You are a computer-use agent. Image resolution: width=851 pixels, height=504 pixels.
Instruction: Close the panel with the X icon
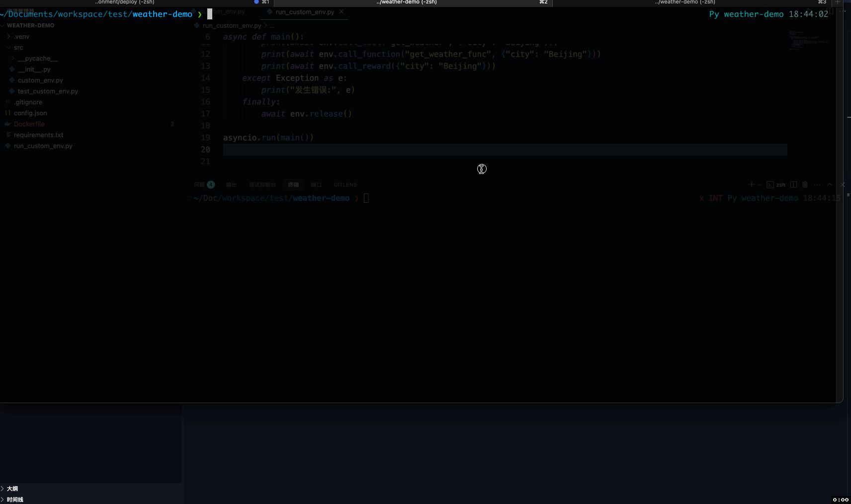[x=843, y=184]
